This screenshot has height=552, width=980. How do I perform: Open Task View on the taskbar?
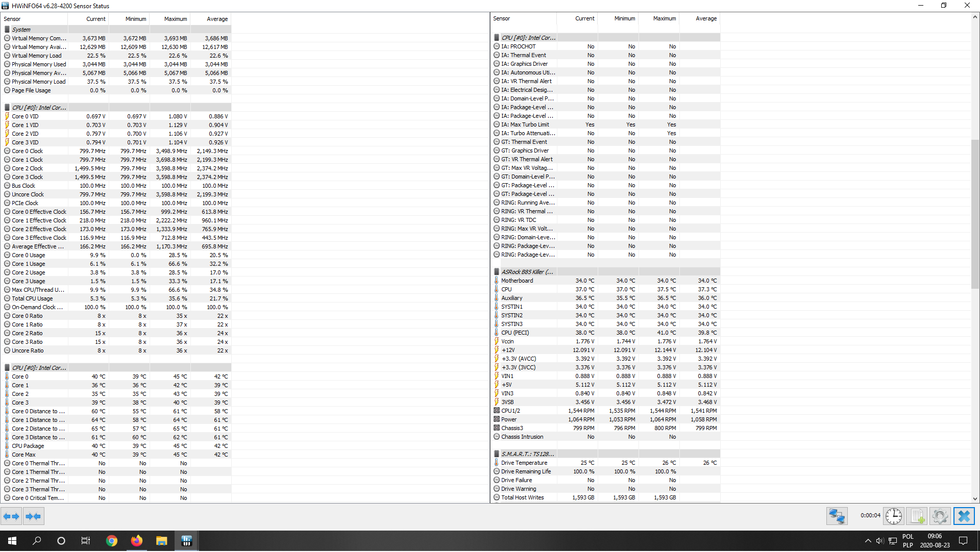86,541
